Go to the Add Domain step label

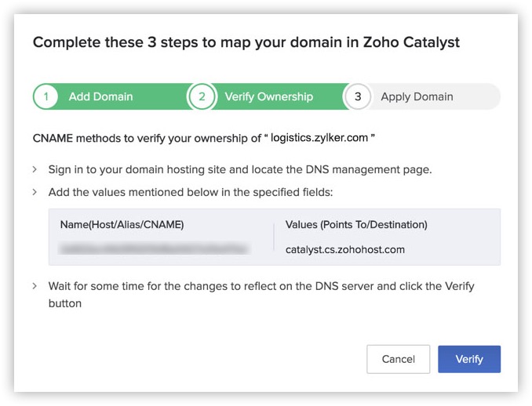click(100, 96)
